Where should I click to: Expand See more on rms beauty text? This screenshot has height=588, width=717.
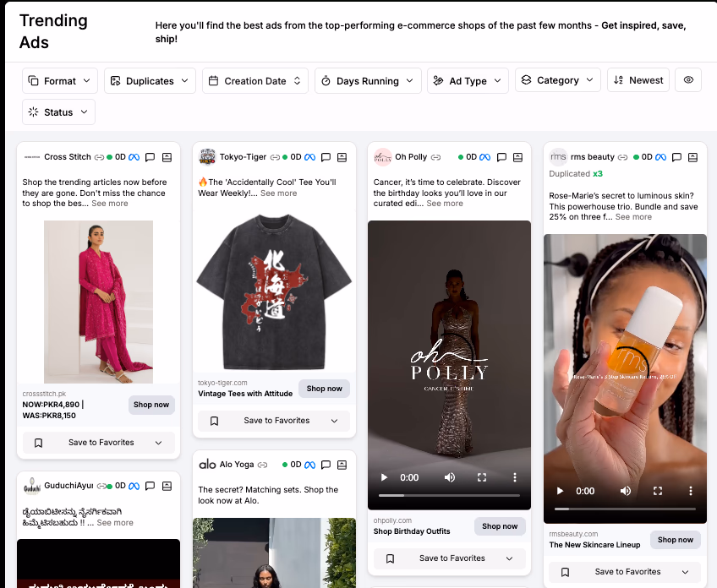click(633, 217)
